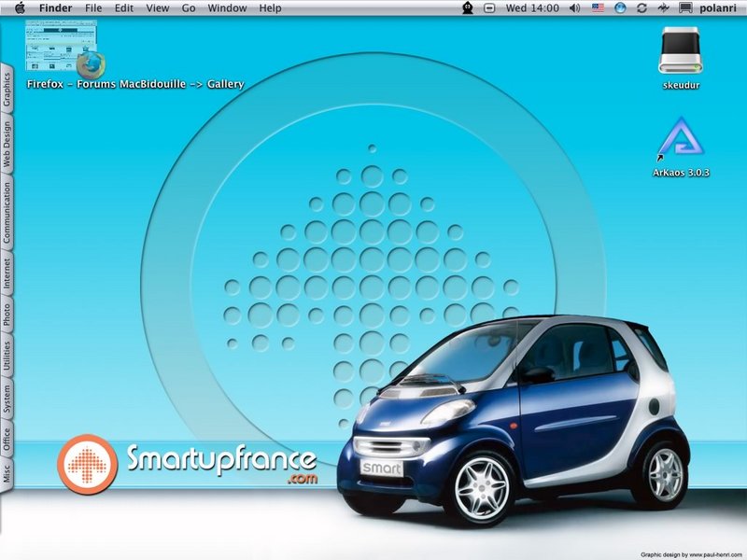Image resolution: width=747 pixels, height=560 pixels.
Task: Open the polanri user switching menu
Action: pyautogui.click(x=718, y=8)
